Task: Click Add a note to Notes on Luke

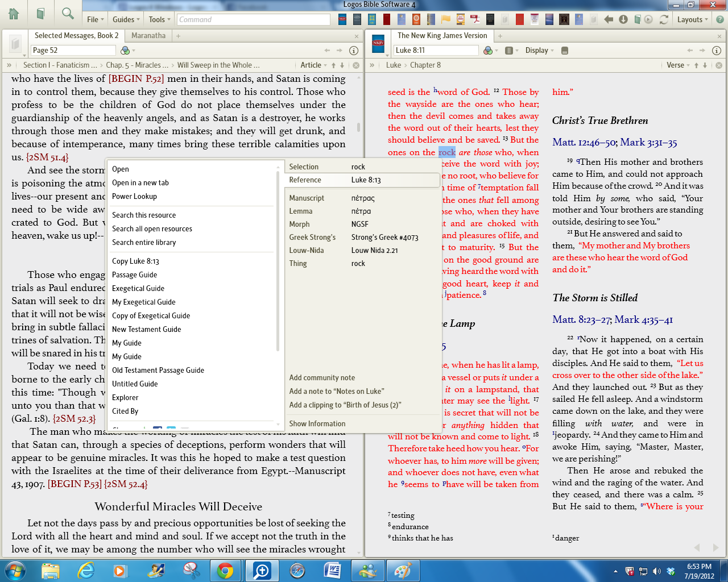Action: point(337,392)
